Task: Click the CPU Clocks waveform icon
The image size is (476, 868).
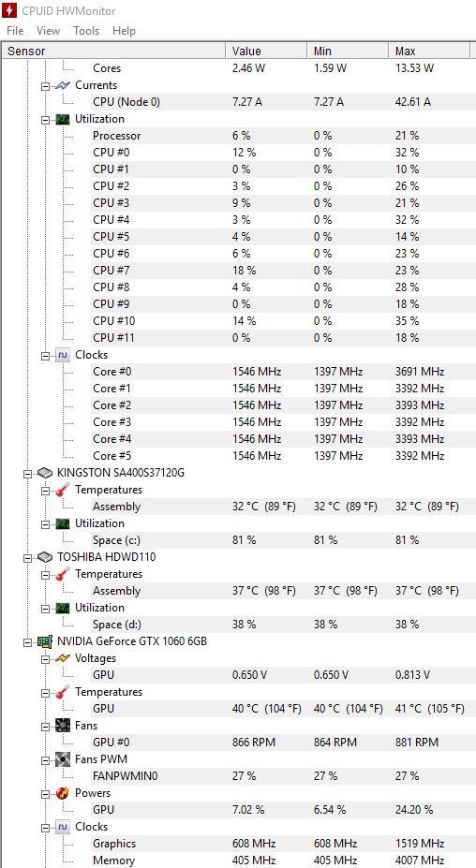Action: click(x=63, y=355)
